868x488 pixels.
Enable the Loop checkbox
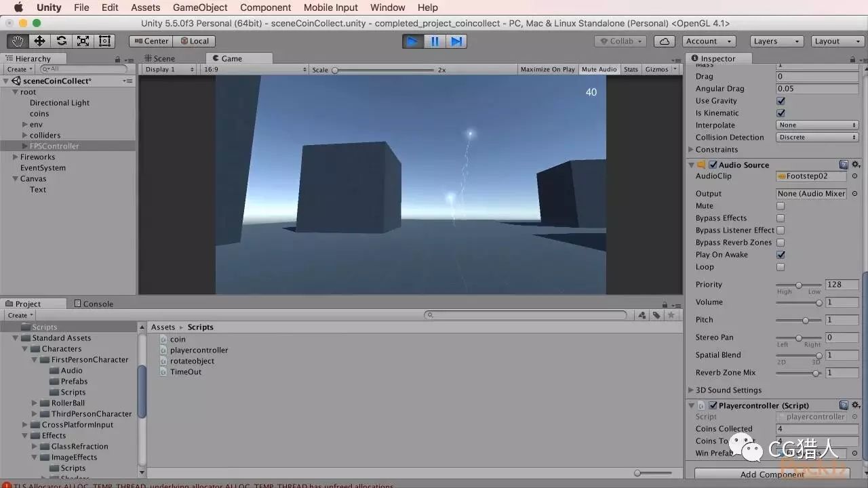pyautogui.click(x=781, y=267)
